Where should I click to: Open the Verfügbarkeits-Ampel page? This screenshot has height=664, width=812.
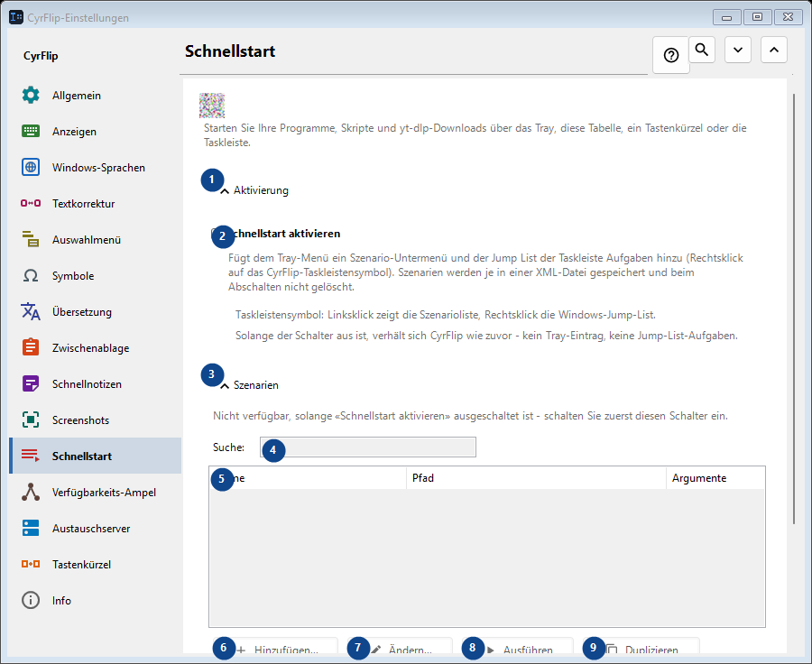pyautogui.click(x=96, y=492)
